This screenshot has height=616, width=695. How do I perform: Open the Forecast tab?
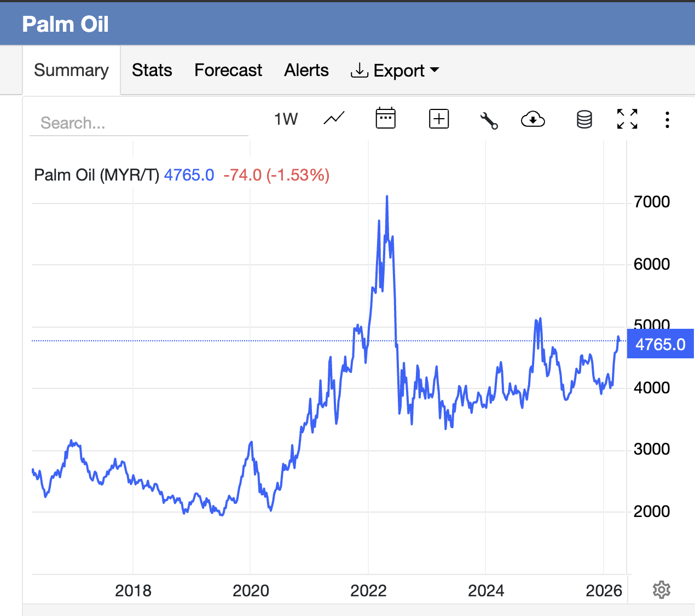[228, 70]
